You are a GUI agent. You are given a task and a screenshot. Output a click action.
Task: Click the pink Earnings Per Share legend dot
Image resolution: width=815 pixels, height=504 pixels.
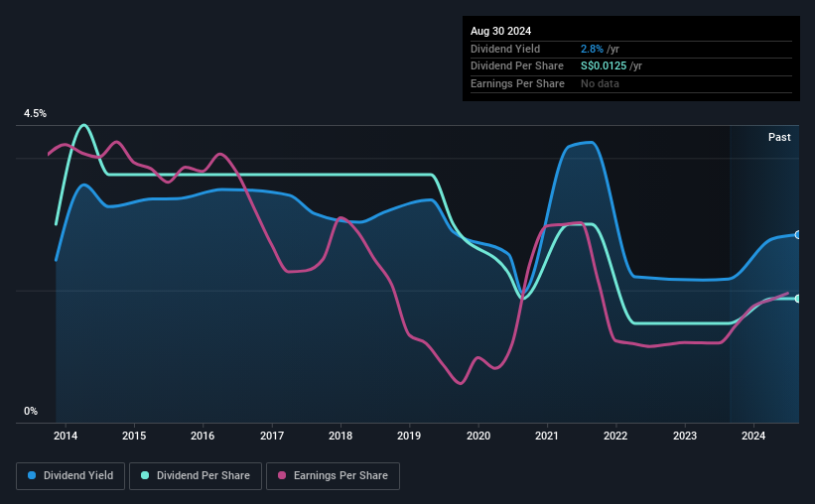pyautogui.click(x=282, y=475)
